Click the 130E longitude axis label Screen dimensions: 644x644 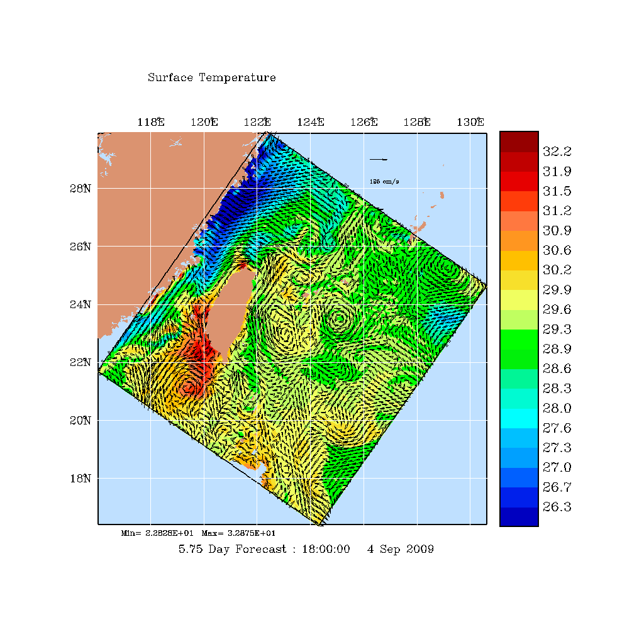click(x=470, y=123)
